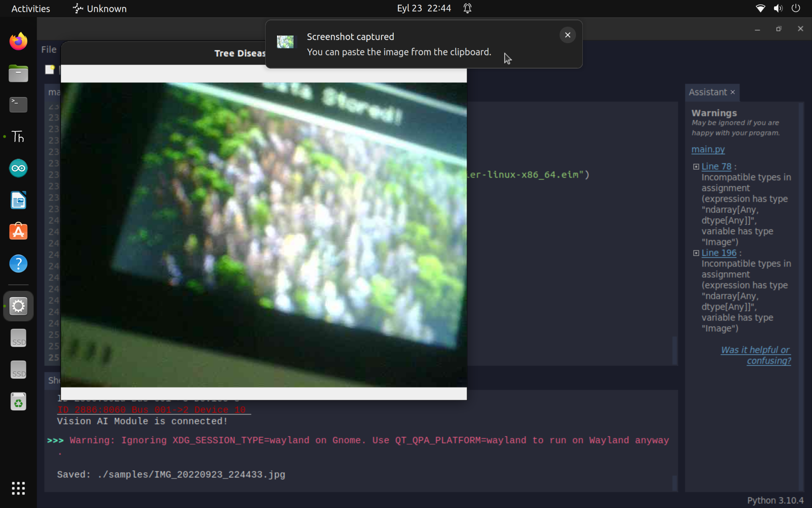812x508 pixels.
Task: Open the Help dock icon
Action: click(x=18, y=263)
